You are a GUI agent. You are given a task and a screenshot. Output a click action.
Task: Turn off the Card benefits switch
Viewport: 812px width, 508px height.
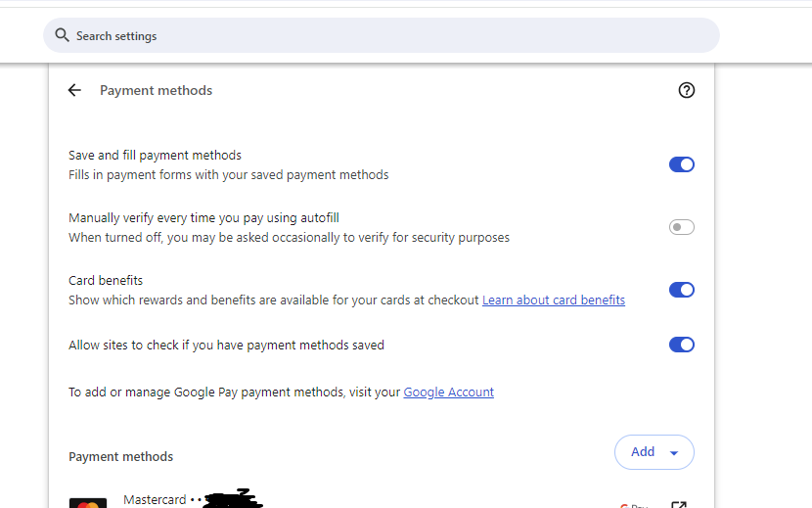681,290
